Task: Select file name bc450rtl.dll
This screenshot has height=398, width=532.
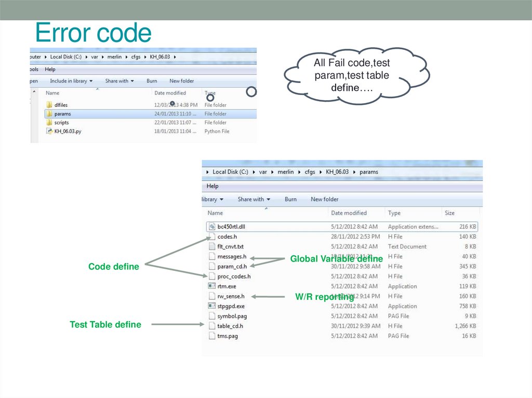Action: pyautogui.click(x=231, y=226)
